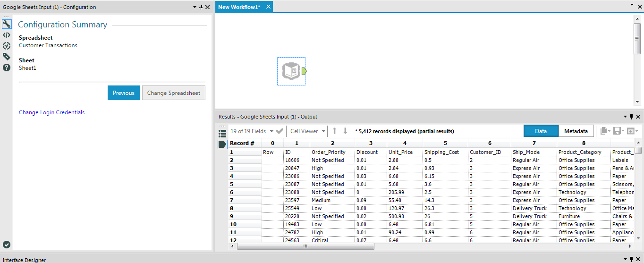Open the Annotation tag icon
644x263 pixels.
[x=7, y=57]
